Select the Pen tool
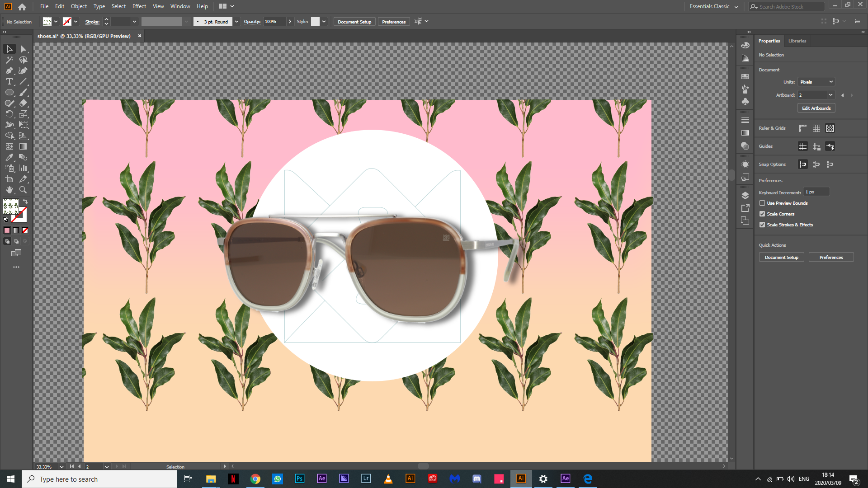Viewport: 868px width, 488px height. click(x=9, y=71)
